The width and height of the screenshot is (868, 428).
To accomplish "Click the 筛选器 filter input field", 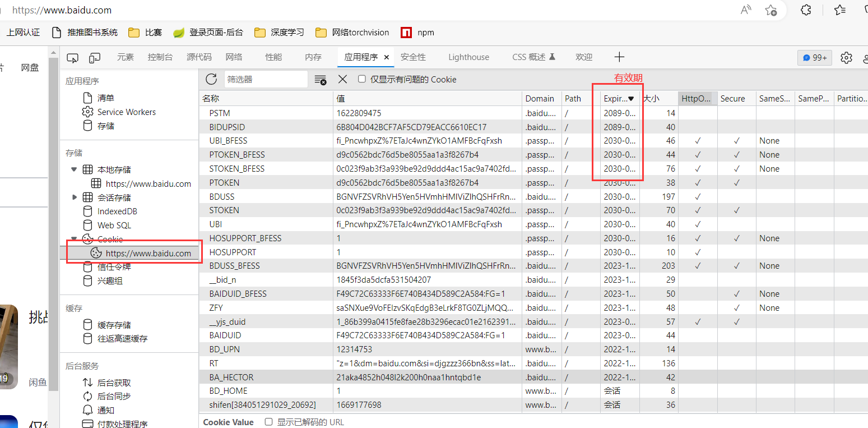I will pyautogui.click(x=266, y=80).
